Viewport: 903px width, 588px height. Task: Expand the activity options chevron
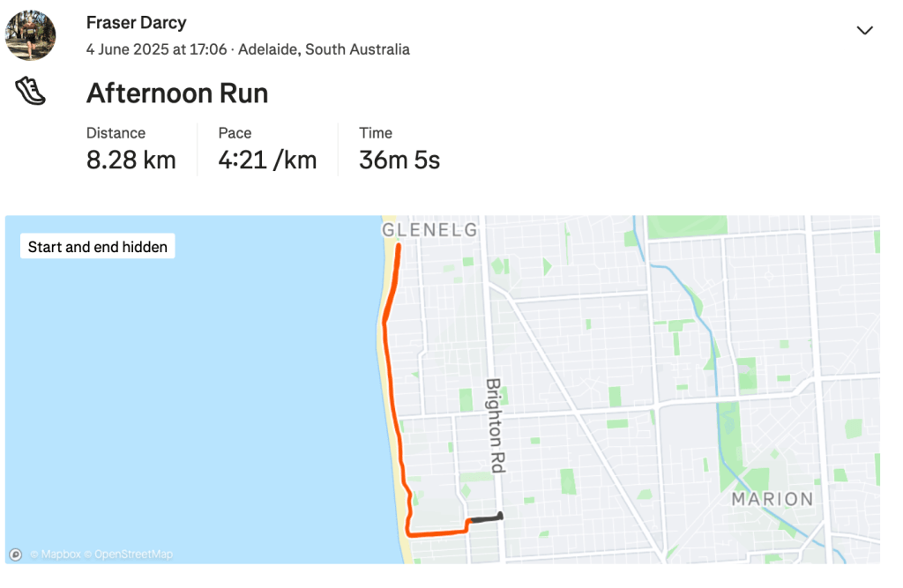pos(864,31)
